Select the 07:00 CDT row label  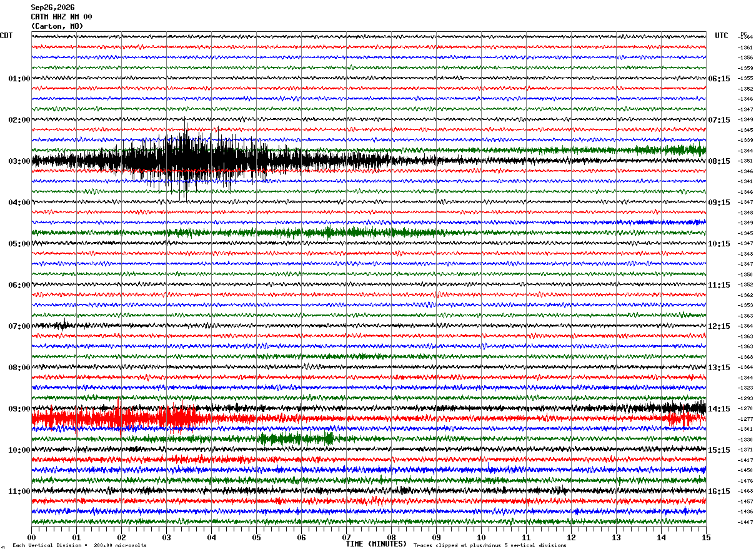click(x=19, y=326)
